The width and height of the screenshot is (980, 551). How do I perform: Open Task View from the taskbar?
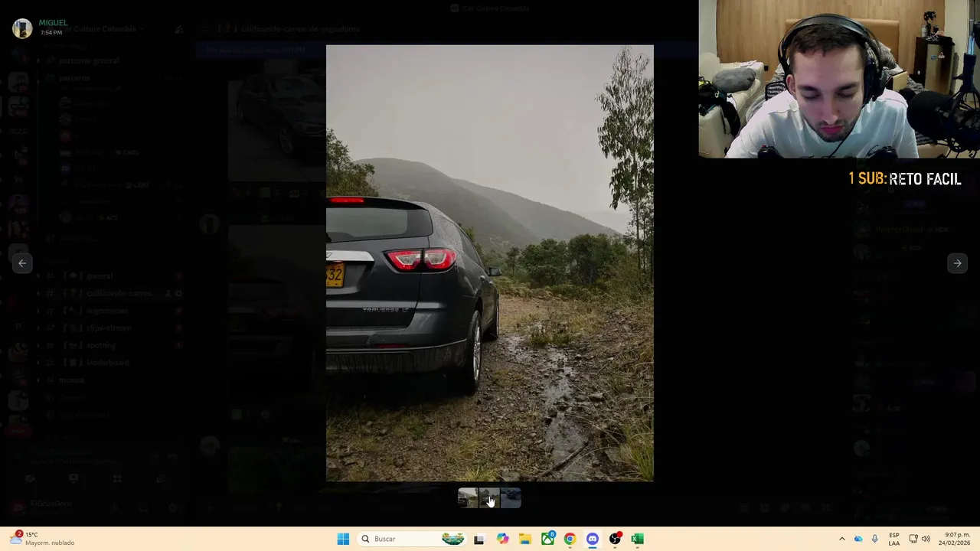pos(479,539)
